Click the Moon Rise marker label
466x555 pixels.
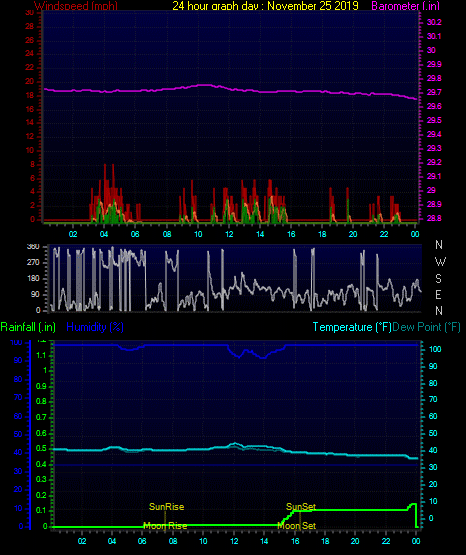tap(165, 526)
